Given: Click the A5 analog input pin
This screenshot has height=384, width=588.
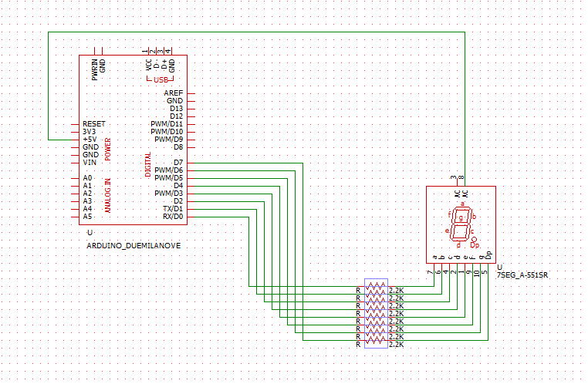Looking at the screenshot, I should [87, 217].
